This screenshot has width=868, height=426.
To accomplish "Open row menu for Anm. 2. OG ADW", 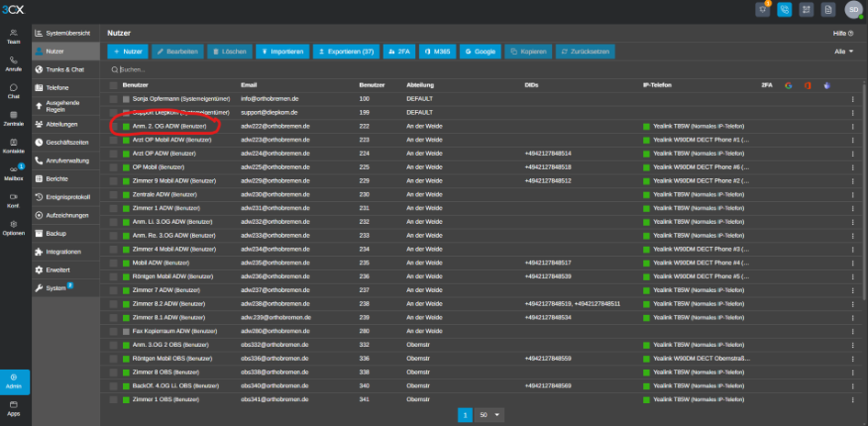I will click(x=852, y=126).
